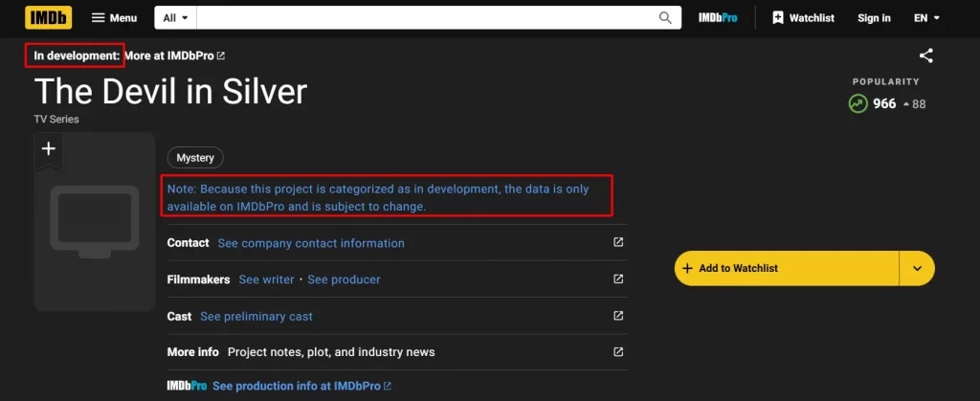Select Sign in in the header

(874, 18)
